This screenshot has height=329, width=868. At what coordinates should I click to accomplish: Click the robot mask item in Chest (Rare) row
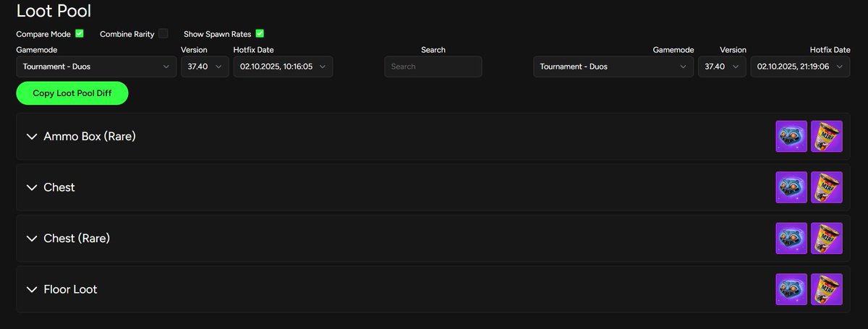point(791,238)
